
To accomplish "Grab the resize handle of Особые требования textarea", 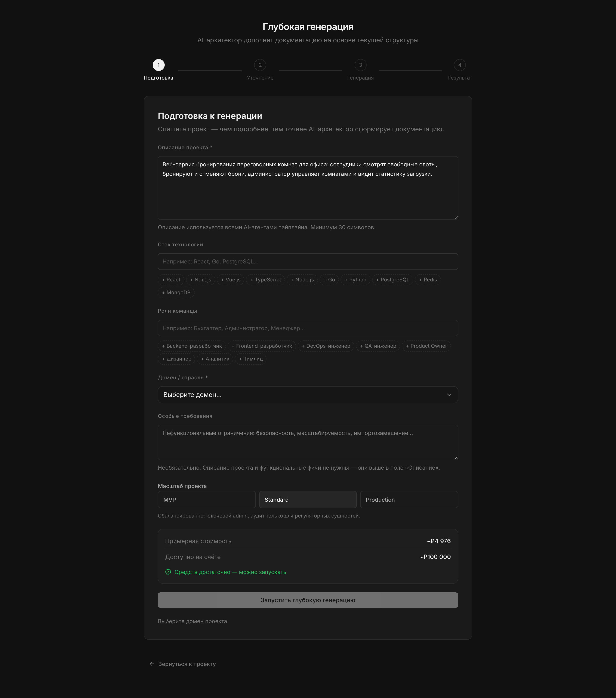I will pyautogui.click(x=456, y=458).
